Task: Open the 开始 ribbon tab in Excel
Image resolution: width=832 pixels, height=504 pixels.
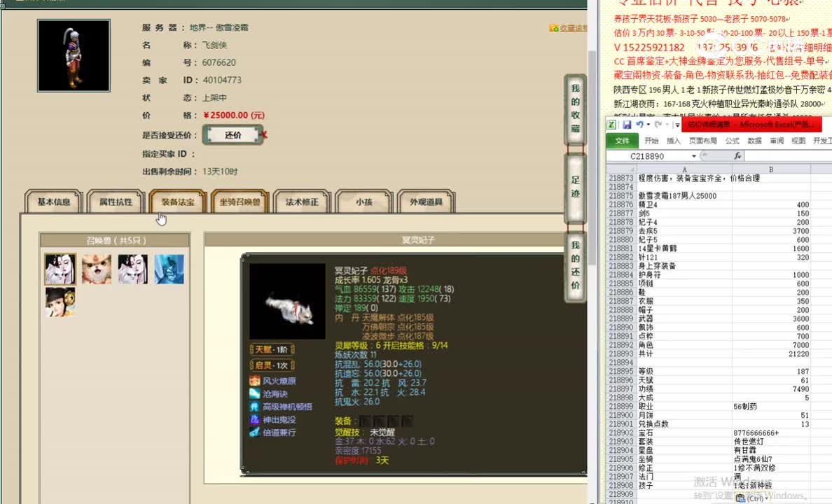Action: [x=651, y=141]
